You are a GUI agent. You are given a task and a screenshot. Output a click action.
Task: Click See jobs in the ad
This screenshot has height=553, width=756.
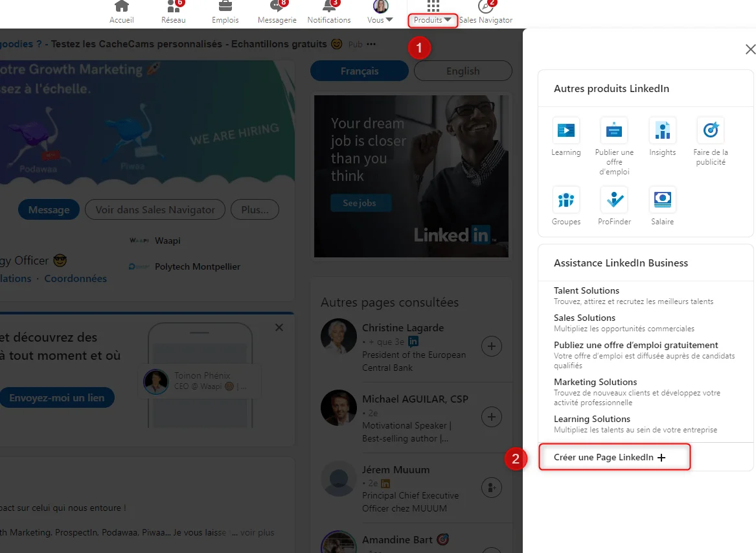[360, 203]
